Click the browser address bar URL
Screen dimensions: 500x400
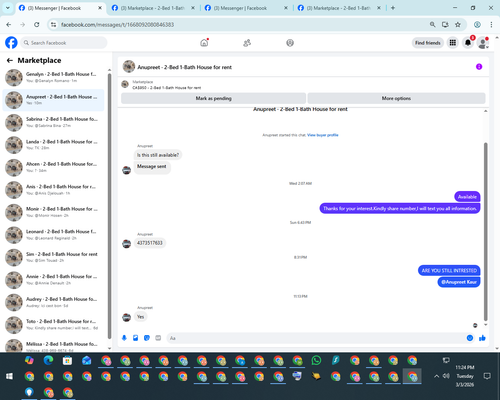coord(117,24)
